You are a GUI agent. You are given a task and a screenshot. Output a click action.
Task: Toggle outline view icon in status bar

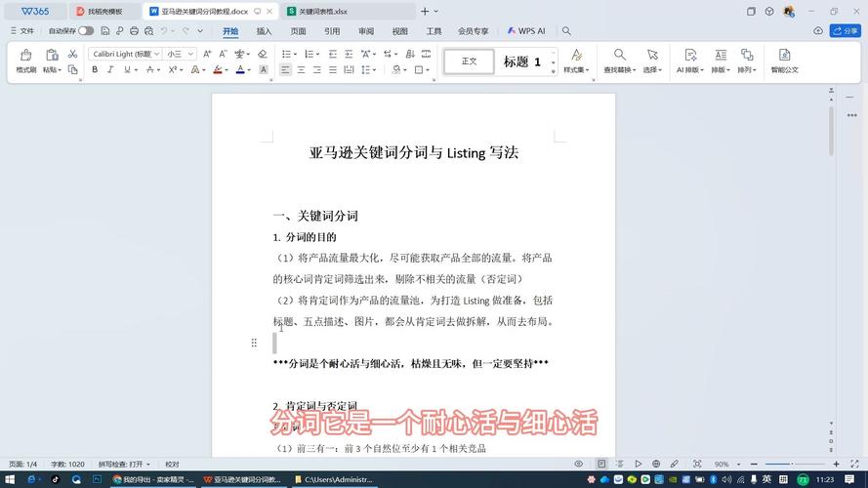pyautogui.click(x=619, y=464)
